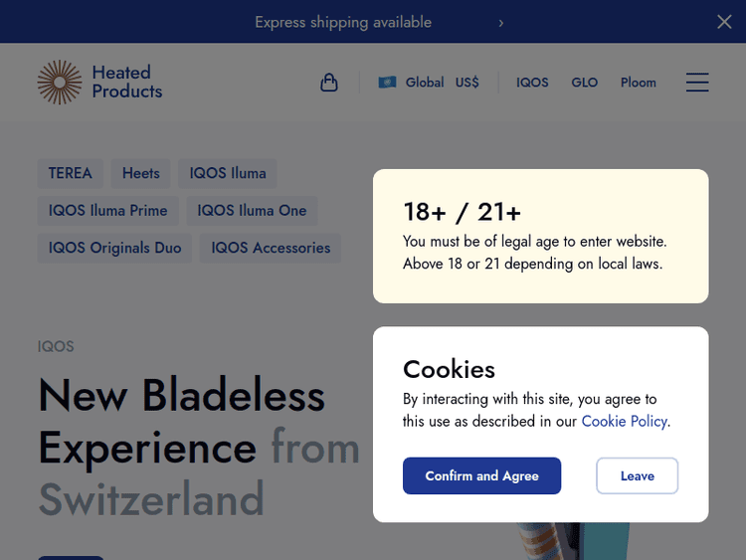Choose the IQOS Iluma Prime tag
Image resolution: width=746 pixels, height=560 pixels.
pos(108,211)
